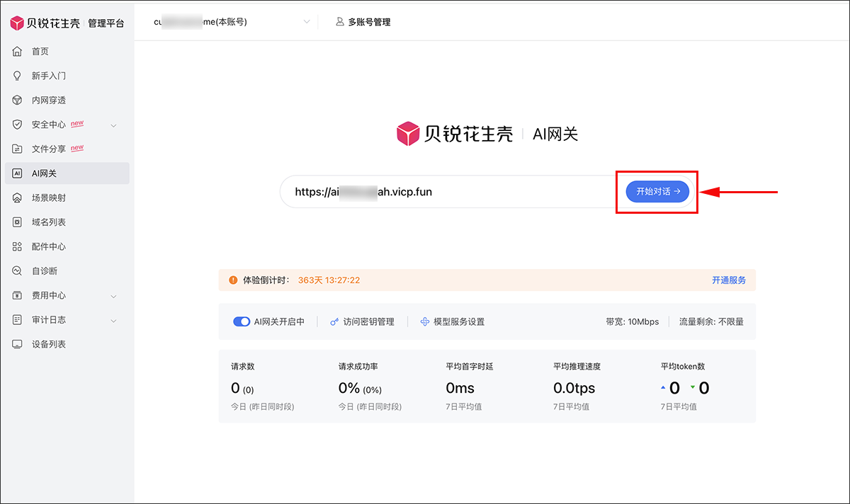The image size is (850, 504).
Task: Click the vicp.fun URL field
Action: (446, 192)
